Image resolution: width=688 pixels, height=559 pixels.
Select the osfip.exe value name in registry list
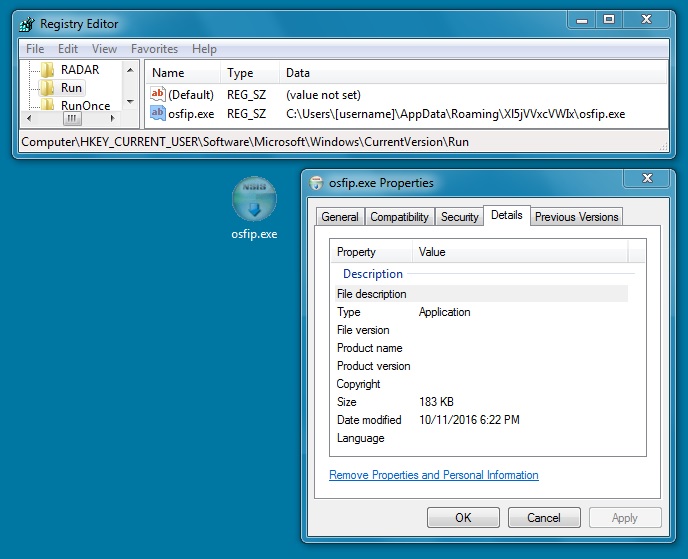pos(191,114)
